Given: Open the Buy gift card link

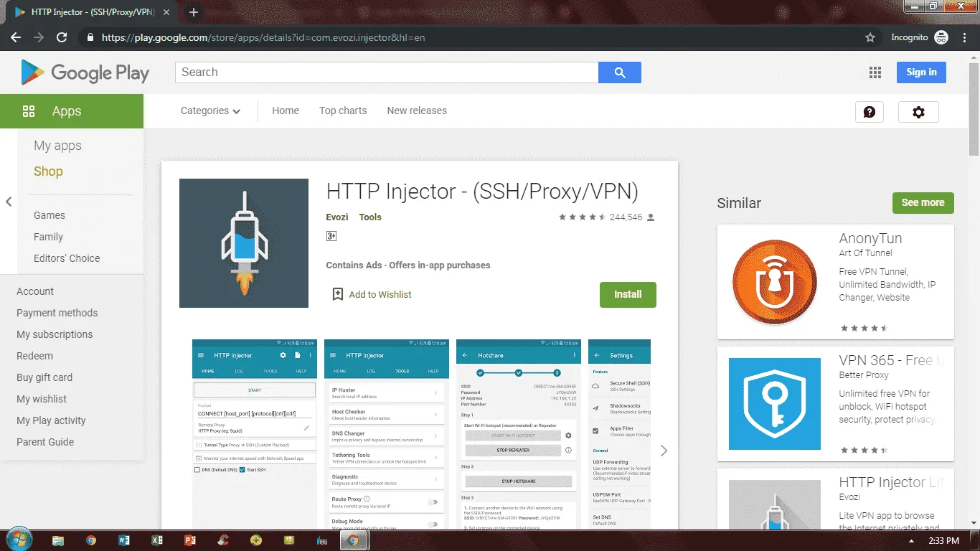Looking at the screenshot, I should (x=44, y=377).
